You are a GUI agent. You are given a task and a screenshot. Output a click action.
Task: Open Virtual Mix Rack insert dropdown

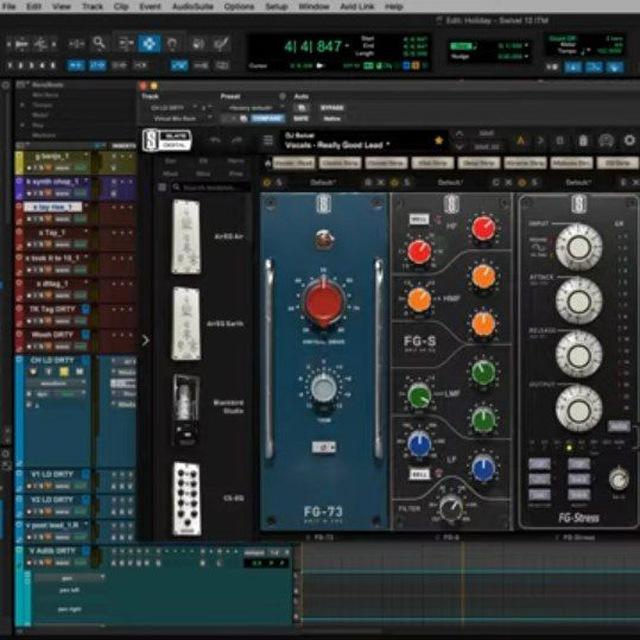coord(178,118)
